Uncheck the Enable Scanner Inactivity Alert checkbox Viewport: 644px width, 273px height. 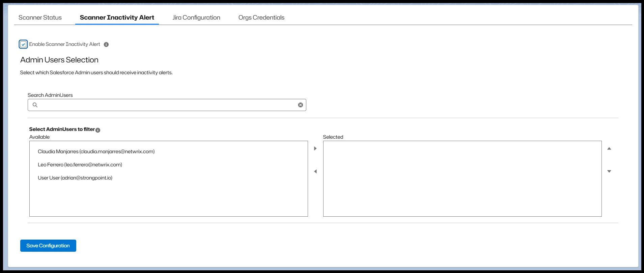[23, 44]
